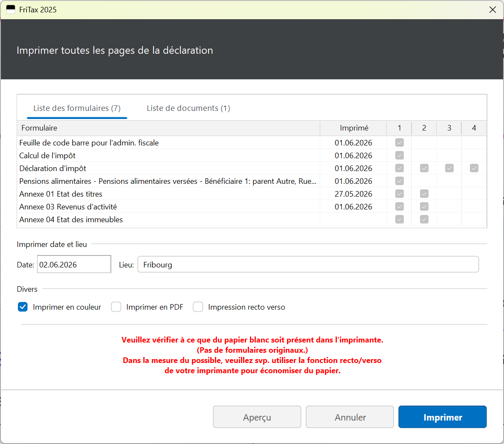Toggle page 1 checkbox for Annexe 01 Etat des titres
The image size is (504, 444).
tap(400, 194)
